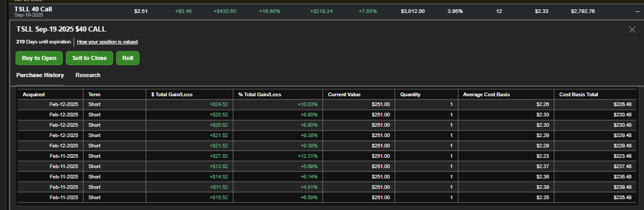The image size is (644, 210).
Task: Click the '219 Days until expiration' text
Action: pos(43,41)
